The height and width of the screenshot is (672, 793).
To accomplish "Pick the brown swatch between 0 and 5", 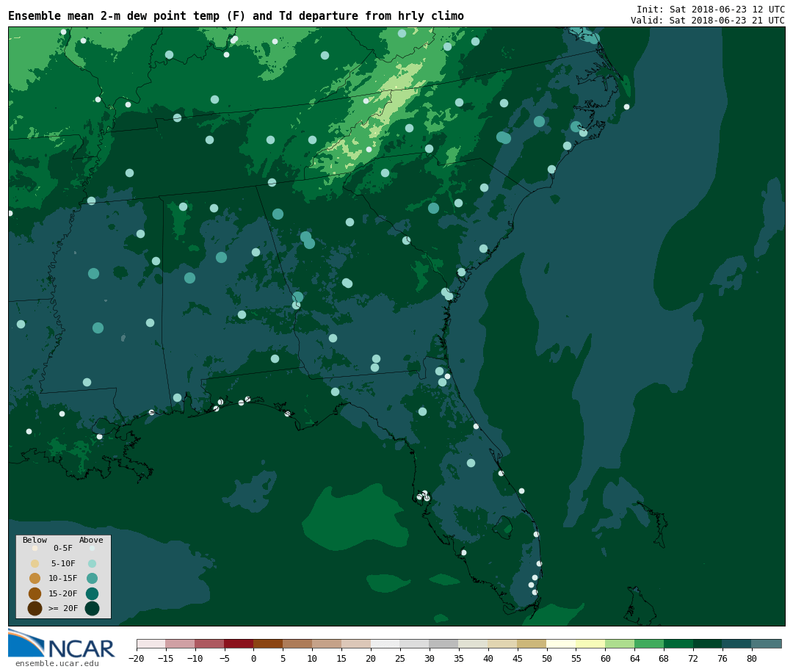I will point(268,643).
